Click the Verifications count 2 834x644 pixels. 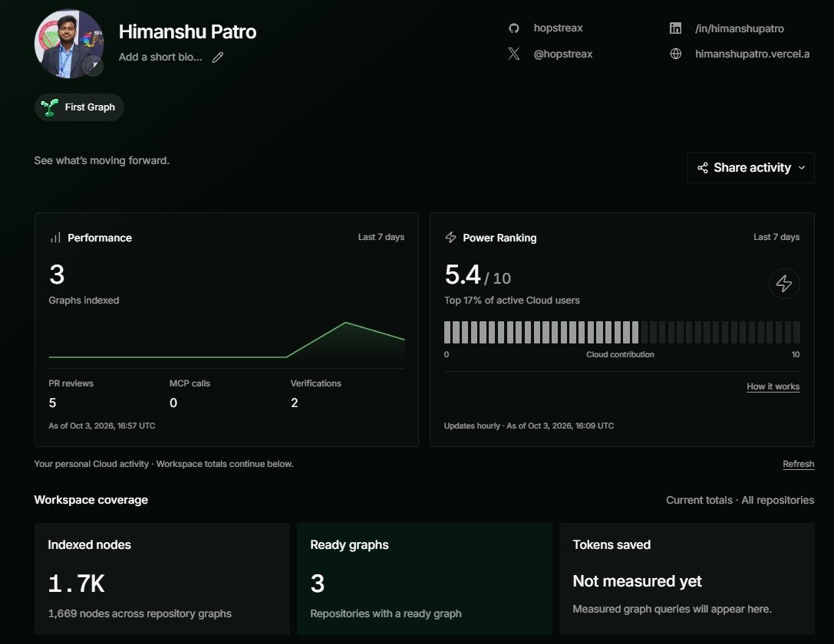pyautogui.click(x=294, y=402)
